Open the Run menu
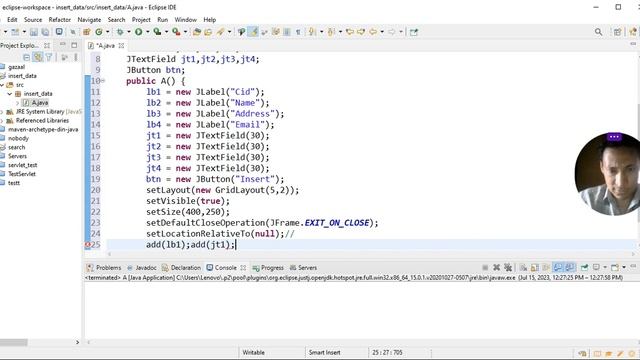 (162, 20)
